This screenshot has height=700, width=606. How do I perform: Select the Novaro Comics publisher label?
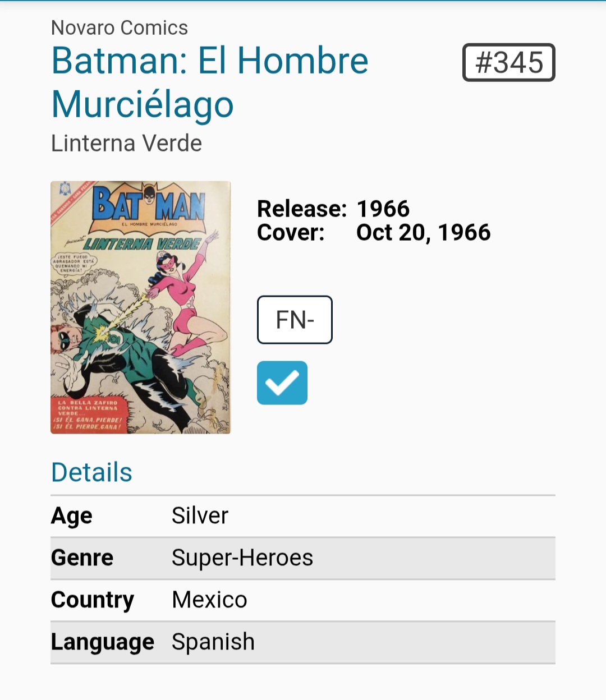[120, 27]
